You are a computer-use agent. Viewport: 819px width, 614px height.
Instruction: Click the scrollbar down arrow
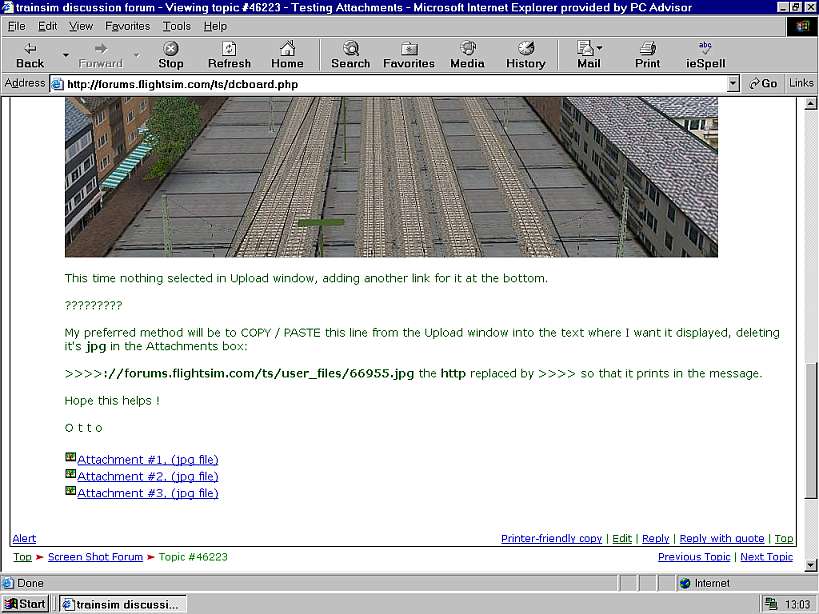point(810,564)
